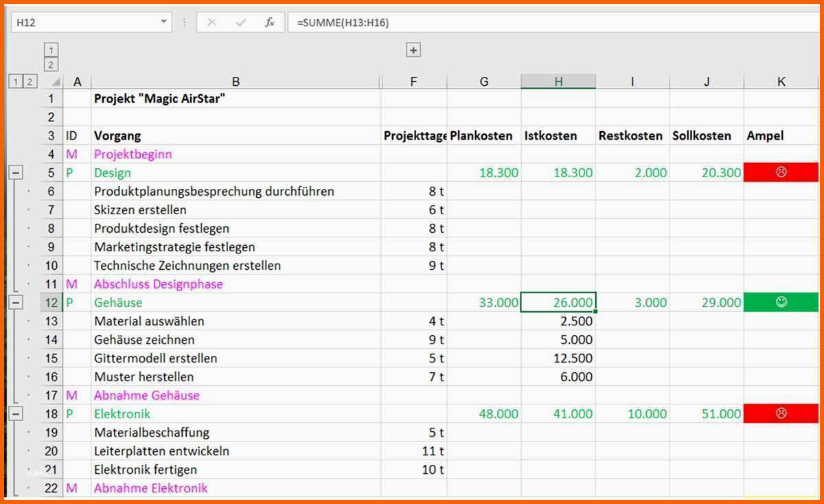Open Insert Function fx icon
This screenshot has width=824, height=504.
tap(270, 23)
